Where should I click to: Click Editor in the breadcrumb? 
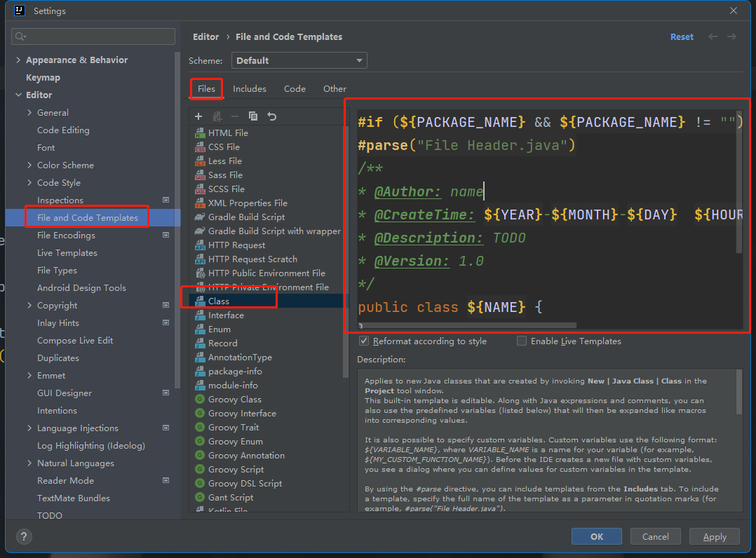[206, 36]
